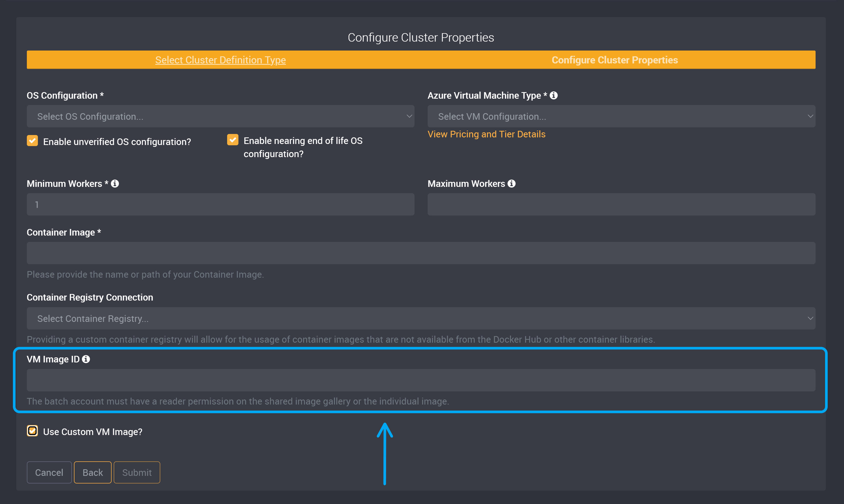Focus the Minimum Workers input field
Viewport: 844px width, 504px height.
click(220, 204)
